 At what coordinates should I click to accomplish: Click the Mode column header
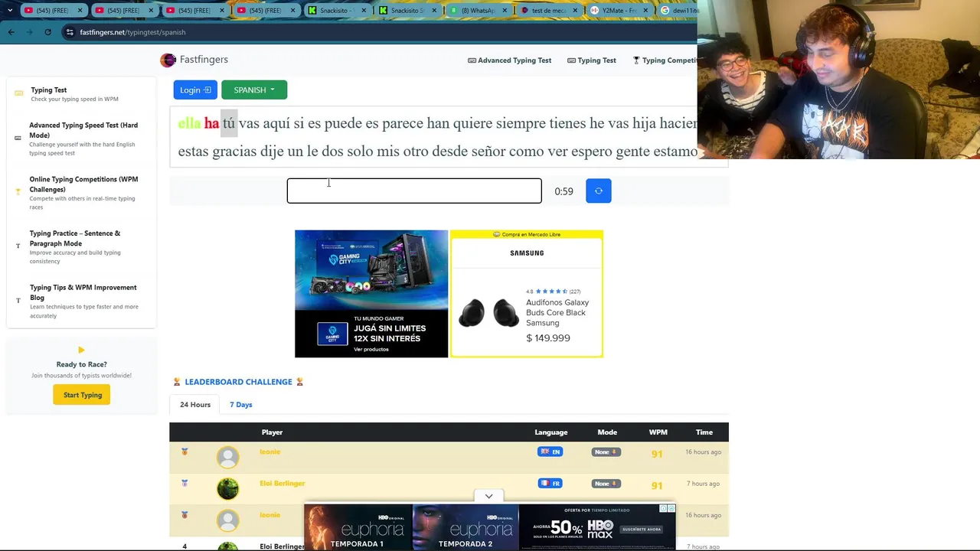607,432
